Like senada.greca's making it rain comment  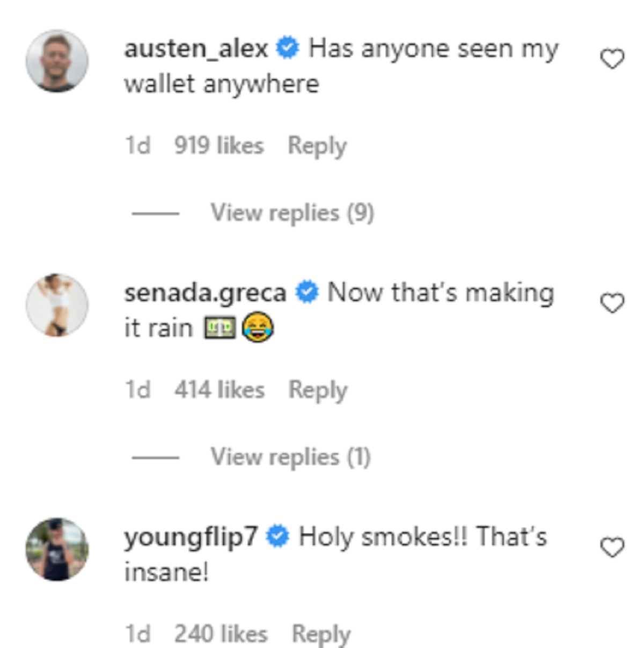[612, 303]
